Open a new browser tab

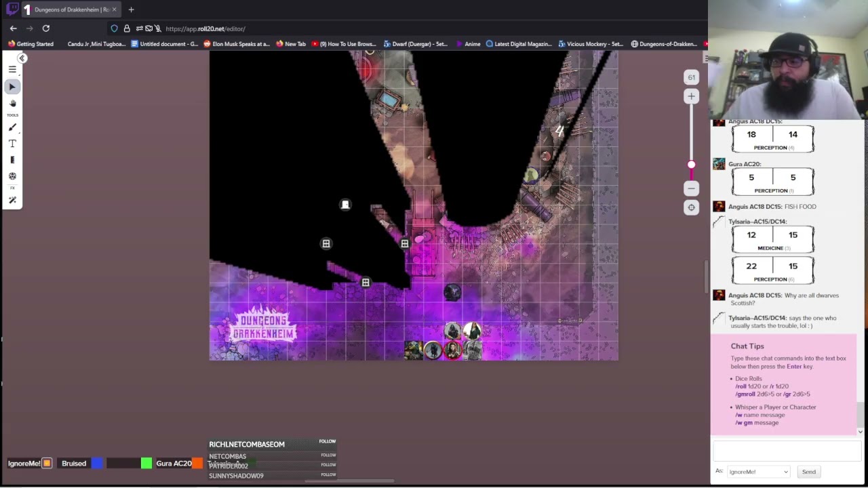click(x=131, y=9)
